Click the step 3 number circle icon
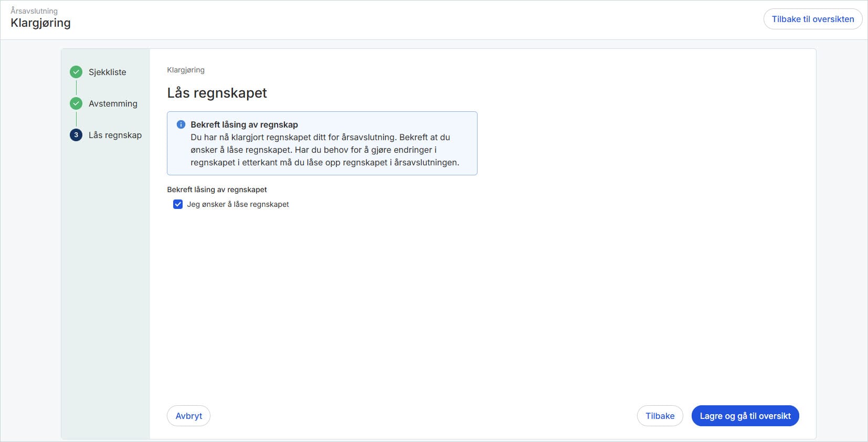 pos(76,135)
